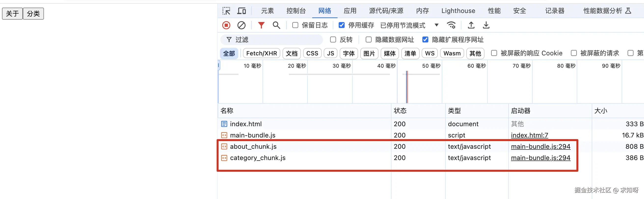
Task: Open the 性能 tab
Action: point(494,11)
